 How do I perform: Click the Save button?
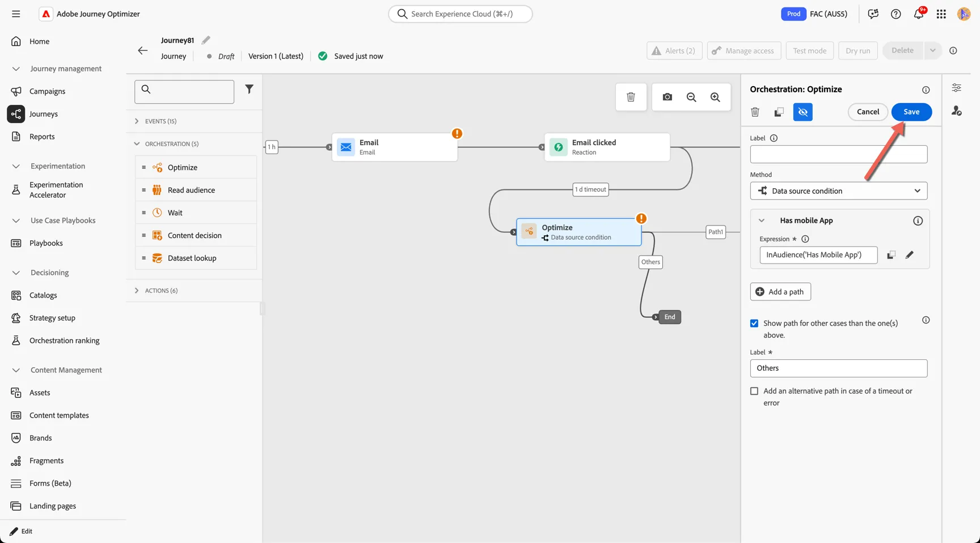[911, 112]
